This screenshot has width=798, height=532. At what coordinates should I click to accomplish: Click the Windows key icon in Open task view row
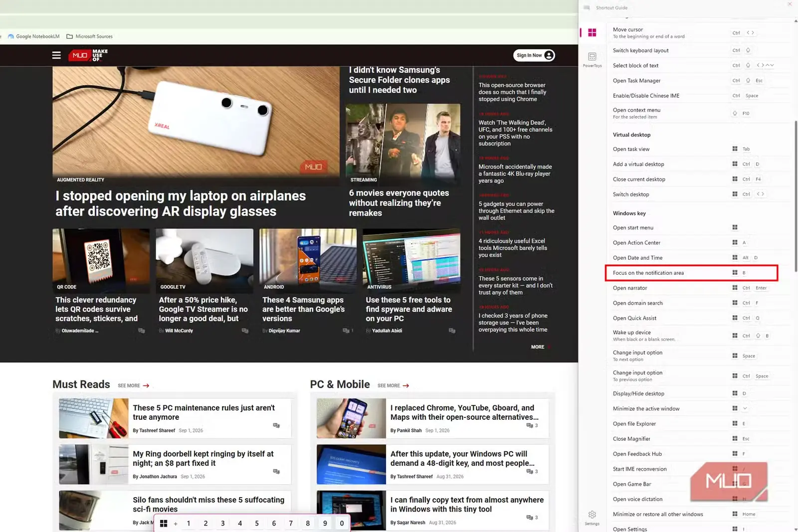pos(735,149)
